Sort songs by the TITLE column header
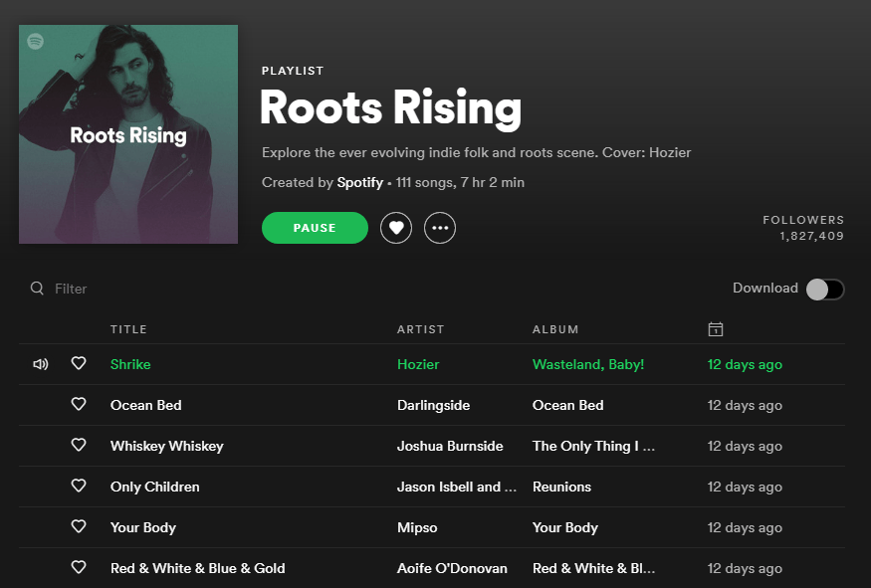 [x=126, y=328]
